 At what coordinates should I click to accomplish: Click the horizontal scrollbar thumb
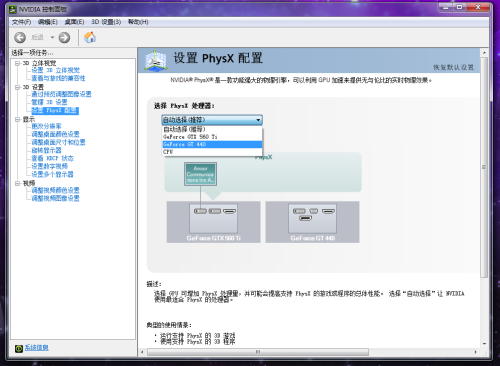coord(258,352)
